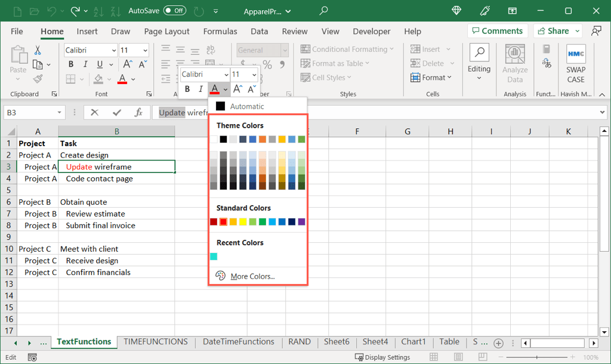Image resolution: width=611 pixels, height=364 pixels.
Task: Toggle the AutoSave switch
Action: [x=174, y=11]
